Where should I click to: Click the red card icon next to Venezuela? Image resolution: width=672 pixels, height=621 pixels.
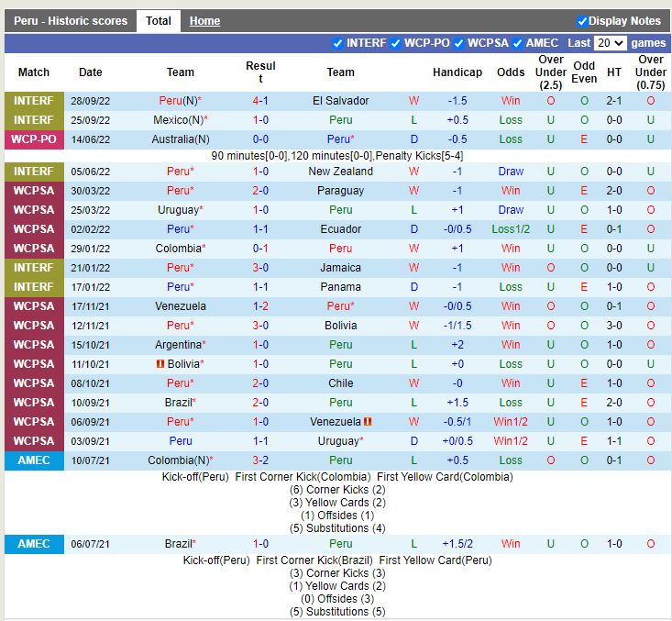coord(368,422)
